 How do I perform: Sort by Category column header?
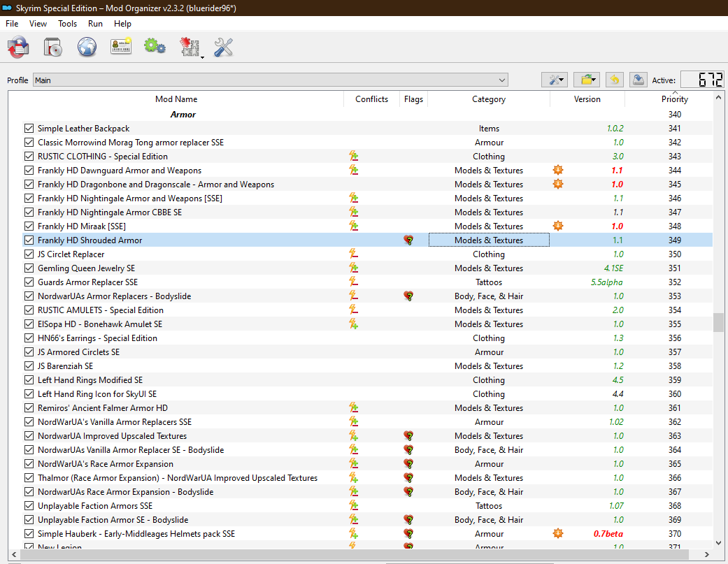pyautogui.click(x=488, y=99)
